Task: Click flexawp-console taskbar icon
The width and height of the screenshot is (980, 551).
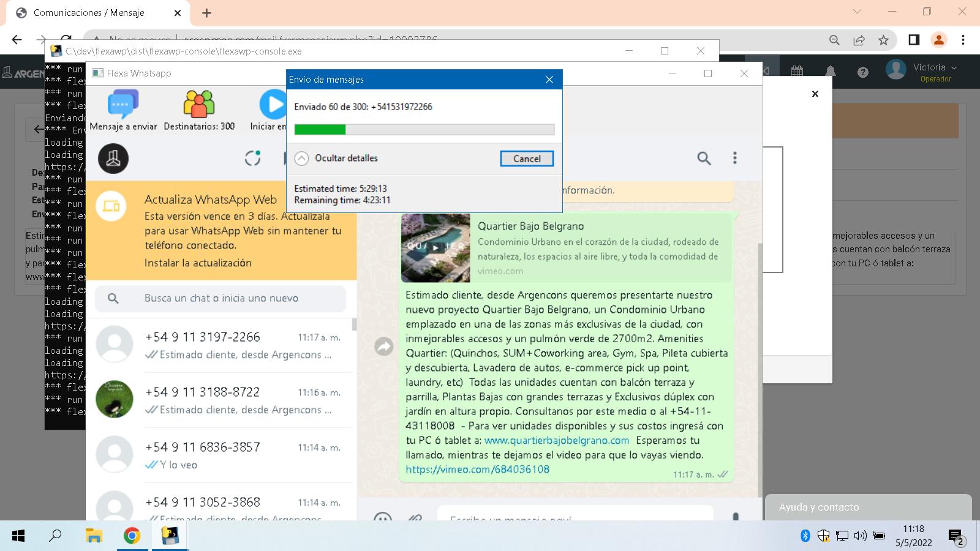Action: pos(170,536)
